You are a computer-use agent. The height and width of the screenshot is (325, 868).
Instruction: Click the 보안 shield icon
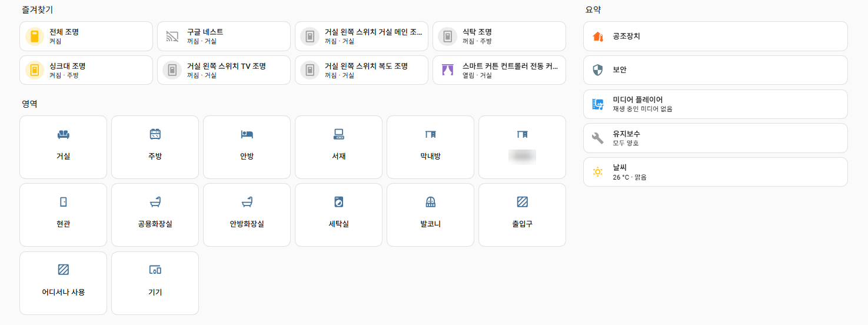pos(598,70)
